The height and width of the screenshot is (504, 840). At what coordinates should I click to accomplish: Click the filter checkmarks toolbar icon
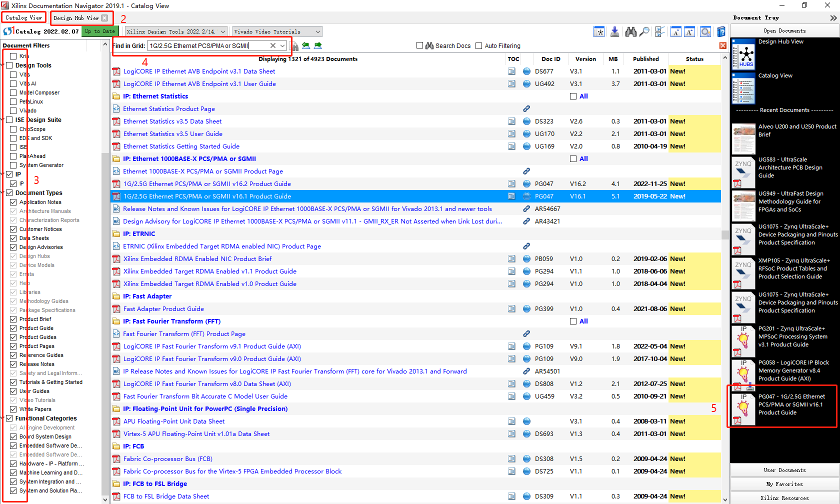click(660, 32)
